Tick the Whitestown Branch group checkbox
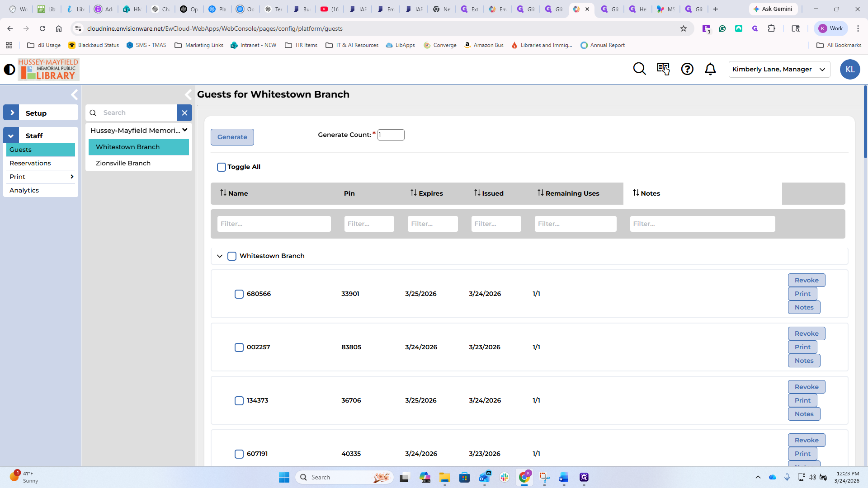Viewport: 868px width, 488px height. pos(232,256)
